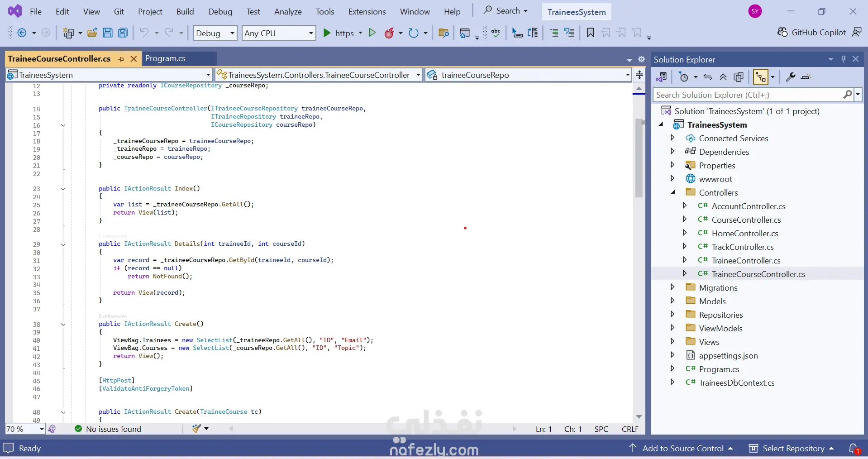
Task: Open the _traineeCourseRepo member dropdown
Action: tap(529, 75)
